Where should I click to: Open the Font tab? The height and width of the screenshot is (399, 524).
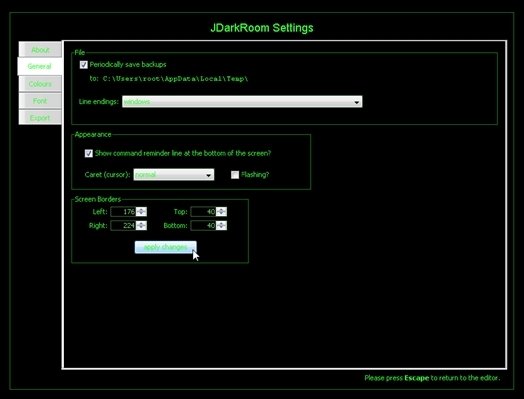pyautogui.click(x=40, y=101)
